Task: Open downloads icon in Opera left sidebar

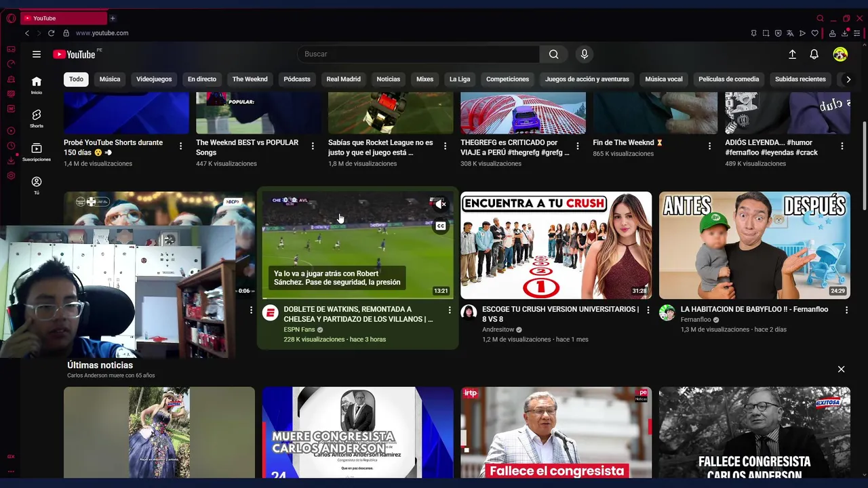Action: tap(11, 161)
